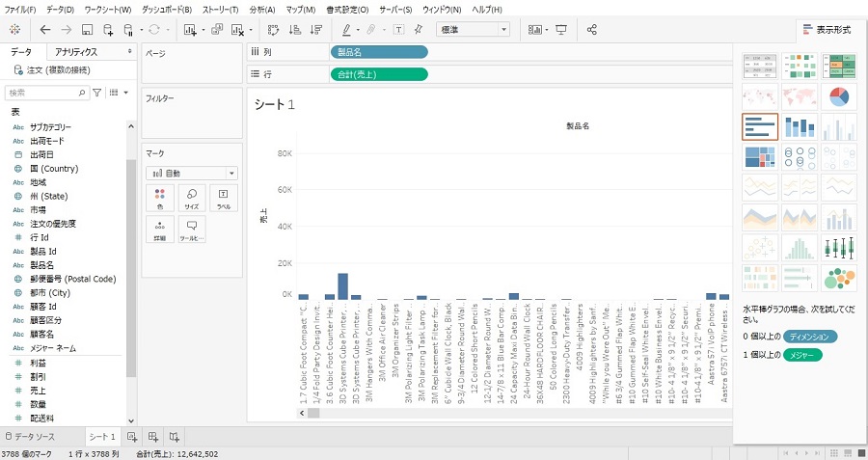Image resolution: width=868 pixels, height=460 pixels.
Task: Switch to the アナリティクス tab
Action: click(75, 51)
